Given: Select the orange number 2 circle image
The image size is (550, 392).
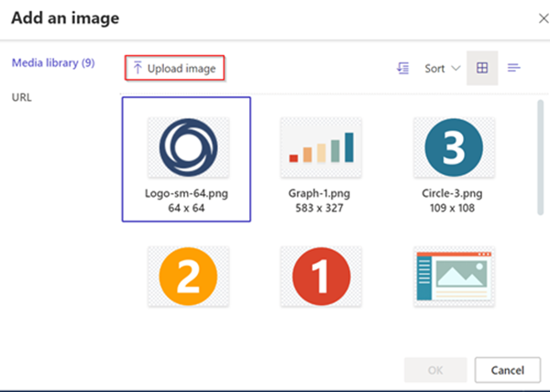Looking at the screenshot, I should pos(188,277).
